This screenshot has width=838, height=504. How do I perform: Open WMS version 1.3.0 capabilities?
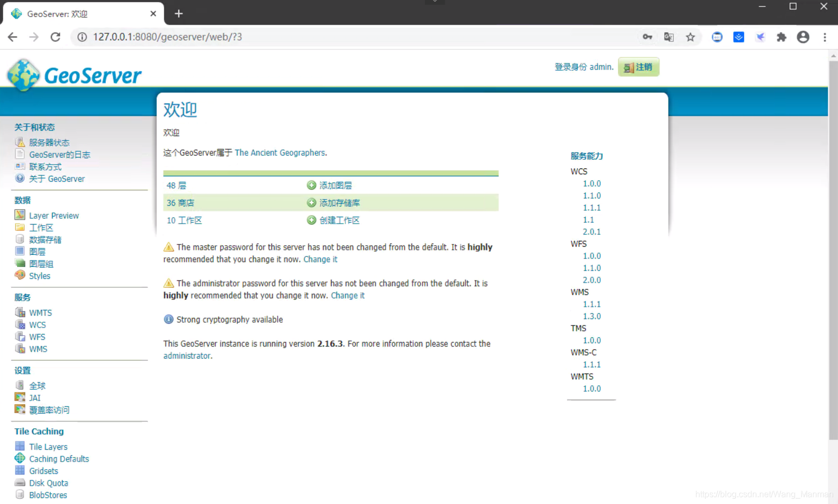pyautogui.click(x=592, y=316)
